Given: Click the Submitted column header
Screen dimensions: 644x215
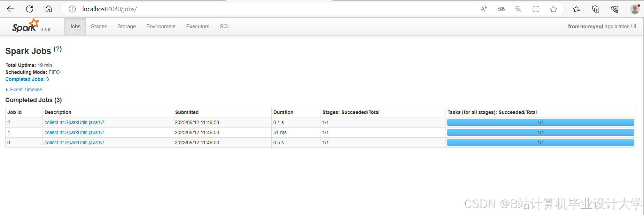Looking at the screenshot, I should click(222, 112).
